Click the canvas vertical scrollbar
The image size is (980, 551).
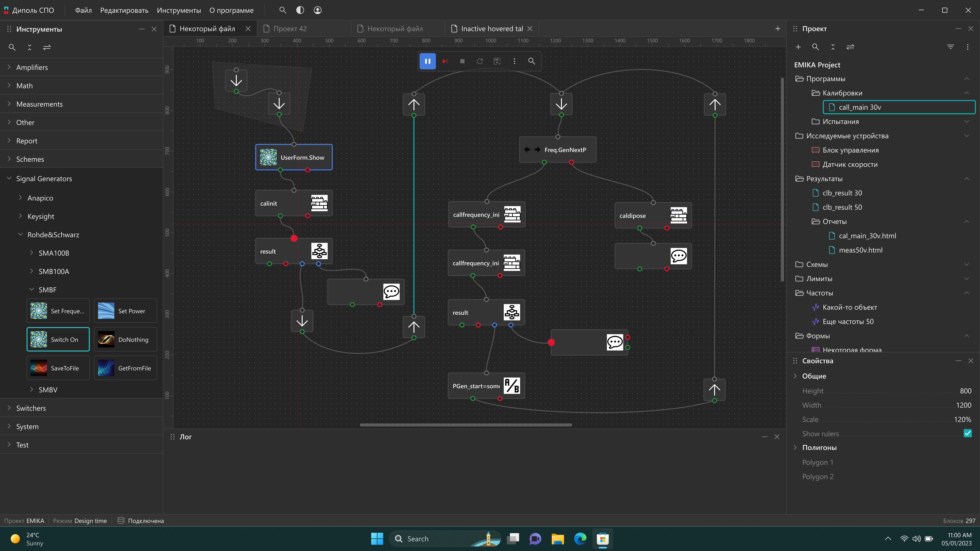(782, 179)
